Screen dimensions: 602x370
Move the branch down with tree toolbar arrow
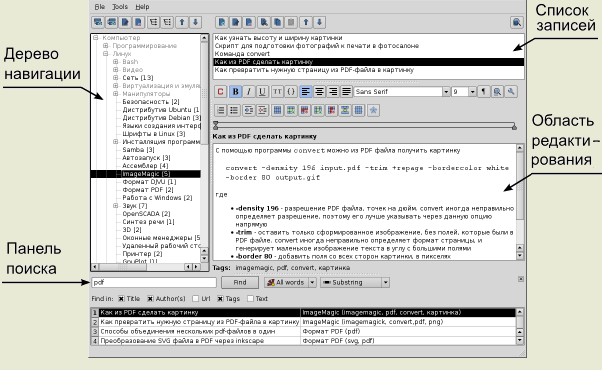tap(195, 22)
